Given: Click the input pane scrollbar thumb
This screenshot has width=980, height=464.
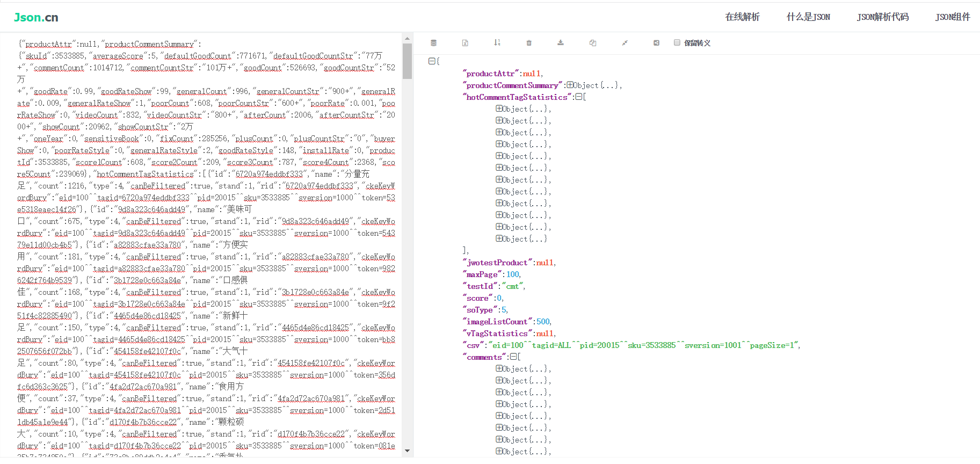Looking at the screenshot, I should (x=407, y=61).
